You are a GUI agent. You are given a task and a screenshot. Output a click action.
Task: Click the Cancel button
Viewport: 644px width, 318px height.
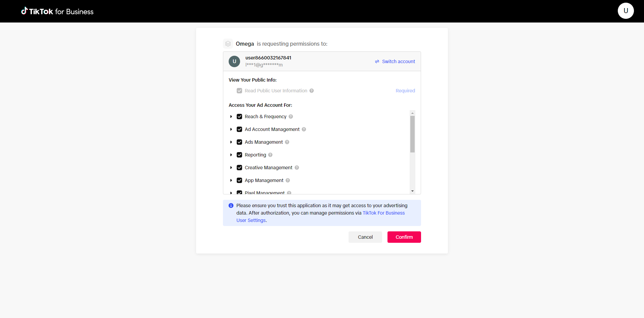(x=365, y=237)
